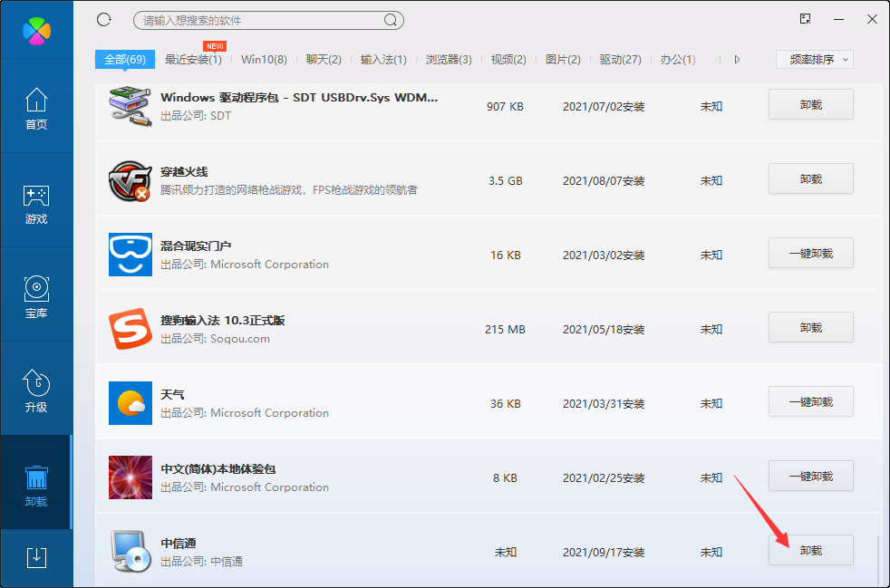Viewport: 890px width, 588px height.
Task: Show previous categories with left arrow
Action: [x=718, y=59]
